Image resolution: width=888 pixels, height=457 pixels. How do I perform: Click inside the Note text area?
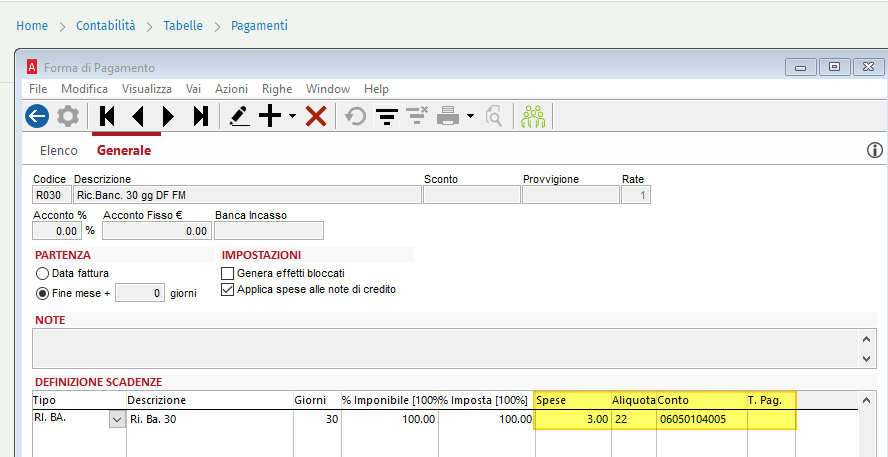pyautogui.click(x=446, y=348)
